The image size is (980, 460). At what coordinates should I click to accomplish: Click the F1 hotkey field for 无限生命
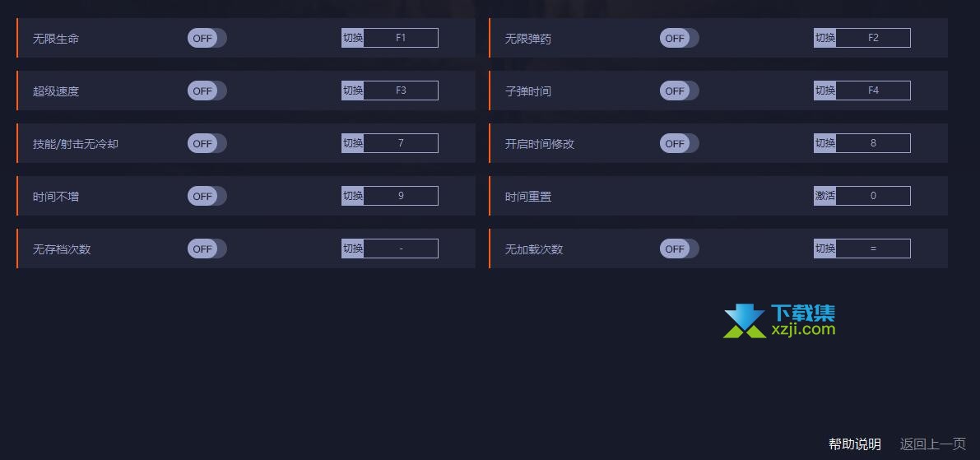pyautogui.click(x=401, y=38)
